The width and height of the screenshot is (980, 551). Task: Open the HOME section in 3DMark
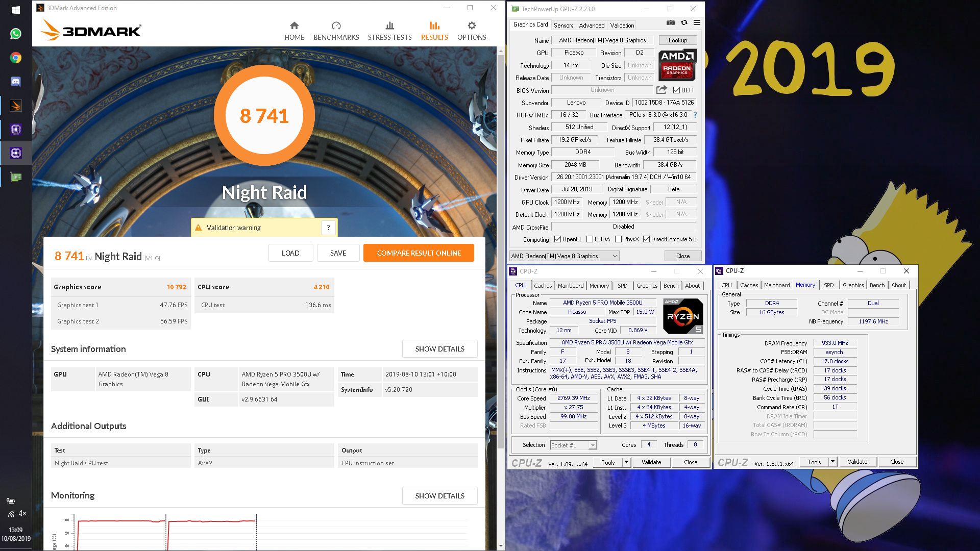(x=294, y=31)
